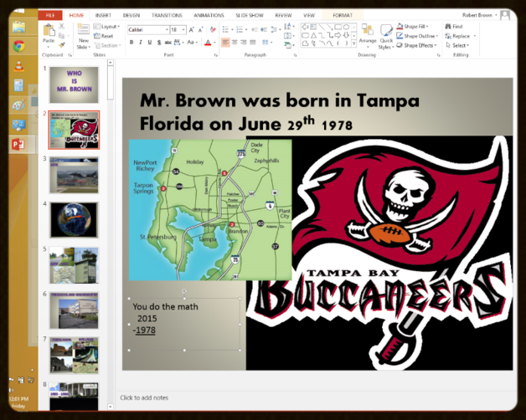Viewport: 526px width, 420px height.
Task: Click the Cut scissors icon
Action: click(x=62, y=26)
